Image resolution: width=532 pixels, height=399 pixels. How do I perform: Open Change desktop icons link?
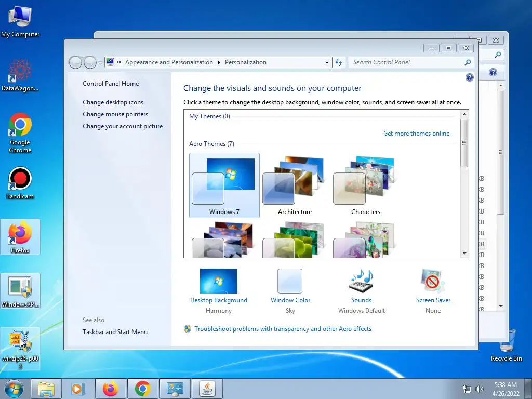pyautogui.click(x=113, y=102)
